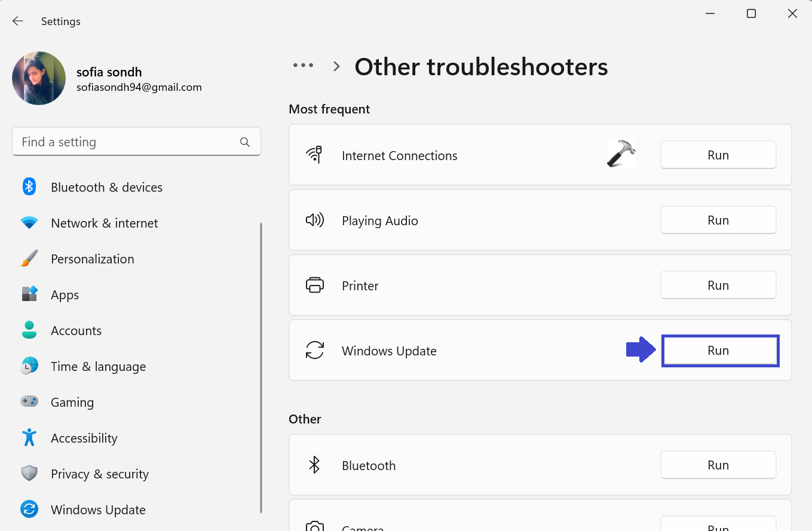This screenshot has height=531, width=812.
Task: Click the search magnifier icon
Action: (x=244, y=142)
